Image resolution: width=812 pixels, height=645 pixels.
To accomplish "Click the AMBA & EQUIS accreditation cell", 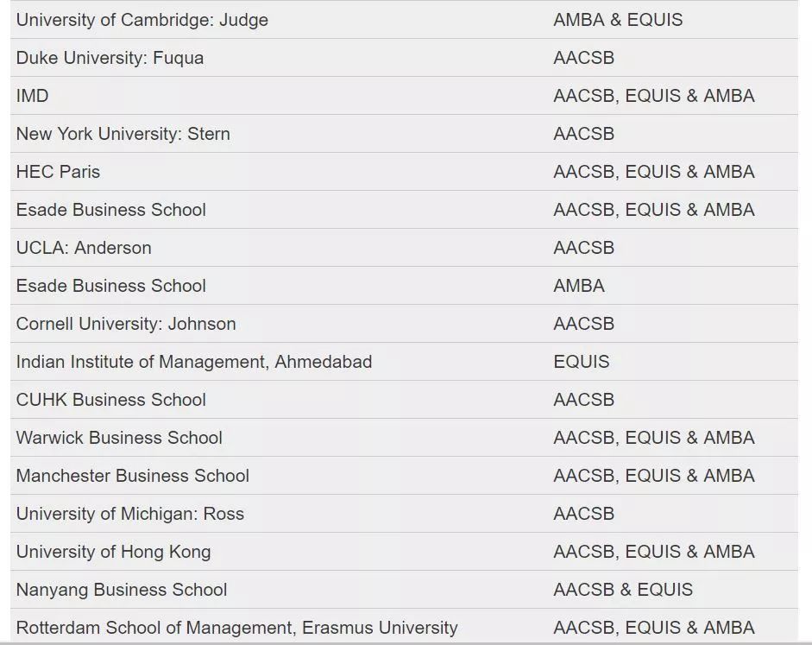I will 618,20.
